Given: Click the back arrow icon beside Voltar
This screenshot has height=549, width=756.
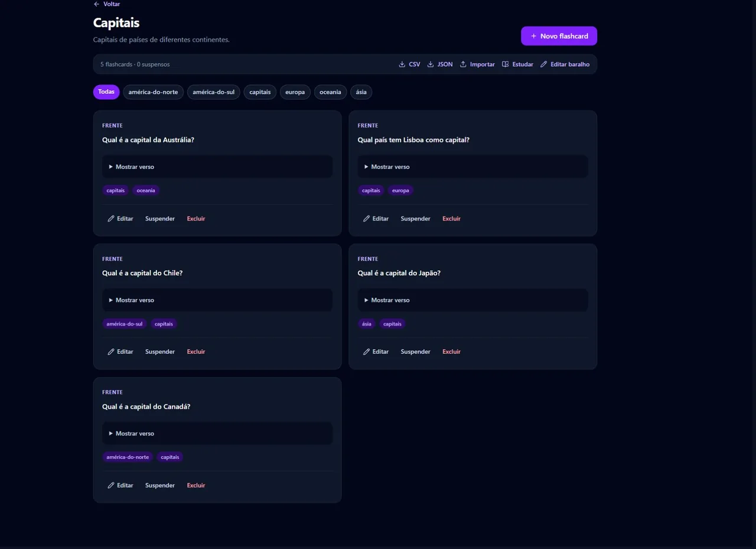Looking at the screenshot, I should (x=96, y=4).
